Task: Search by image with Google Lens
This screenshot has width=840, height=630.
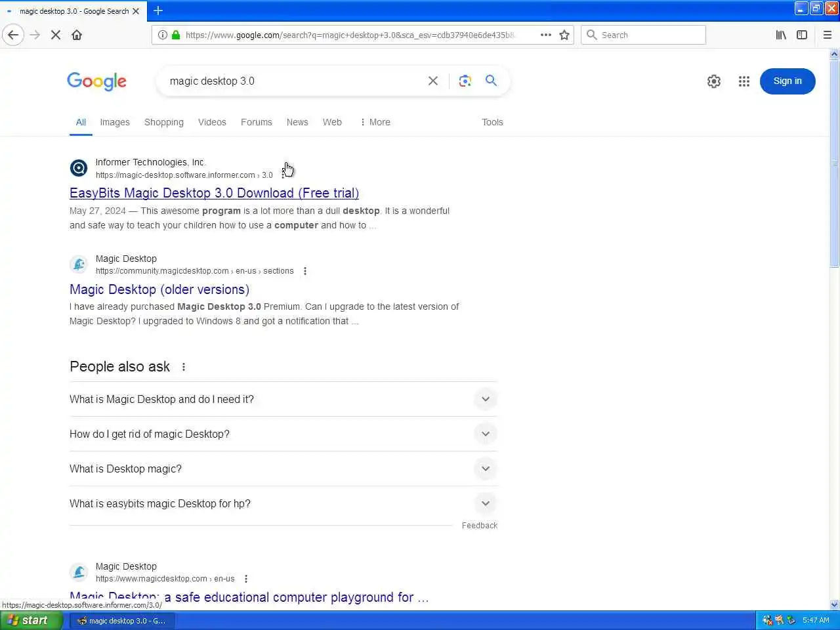Action: click(465, 81)
